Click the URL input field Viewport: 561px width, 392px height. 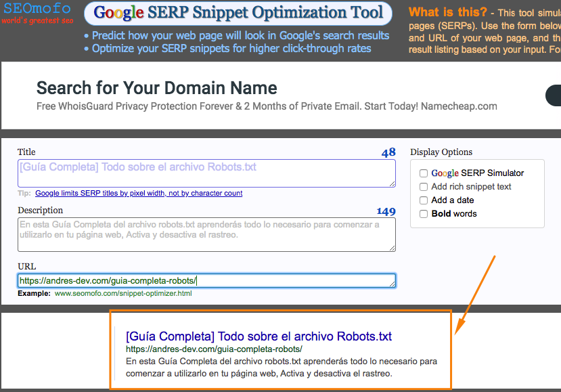tap(206, 281)
